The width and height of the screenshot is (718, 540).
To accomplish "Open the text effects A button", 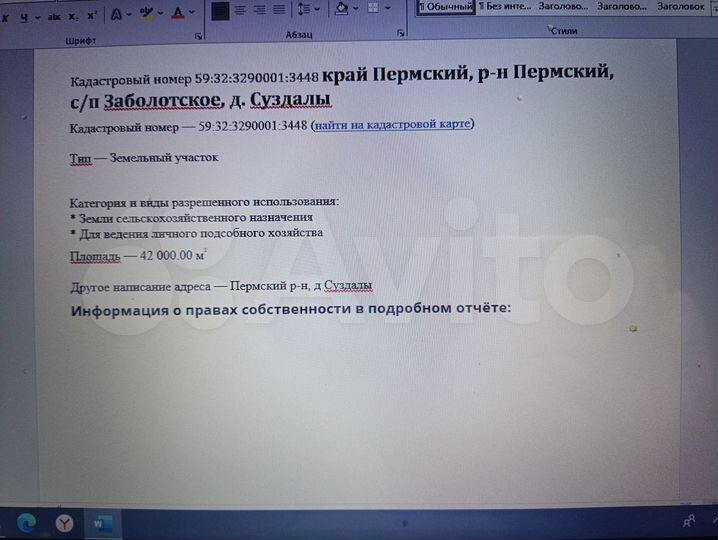I will tap(116, 15).
